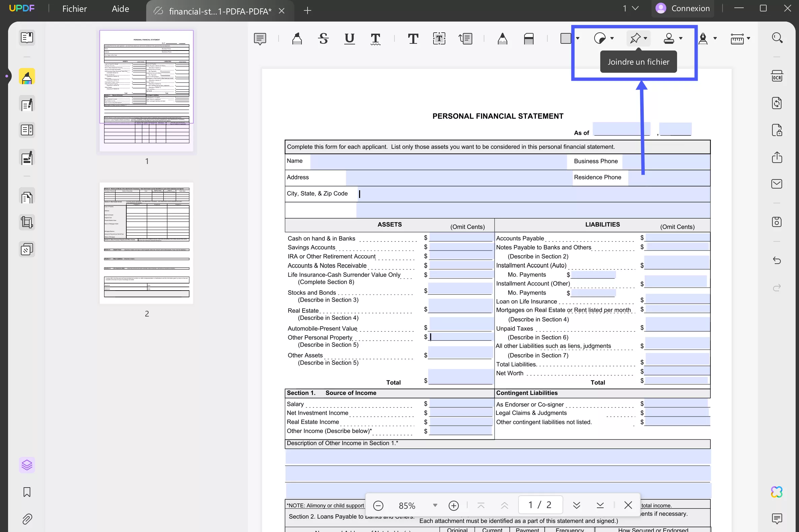
Task: Open UPDF AI assistant
Action: [777, 492]
